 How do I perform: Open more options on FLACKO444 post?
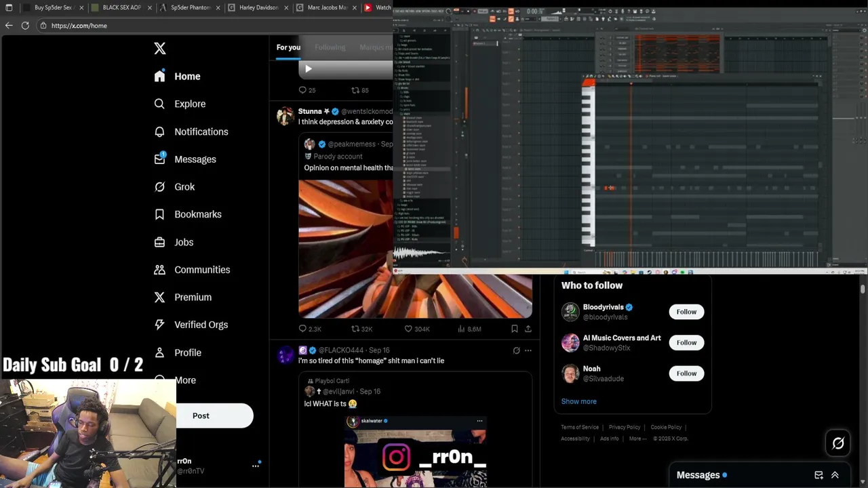point(528,350)
